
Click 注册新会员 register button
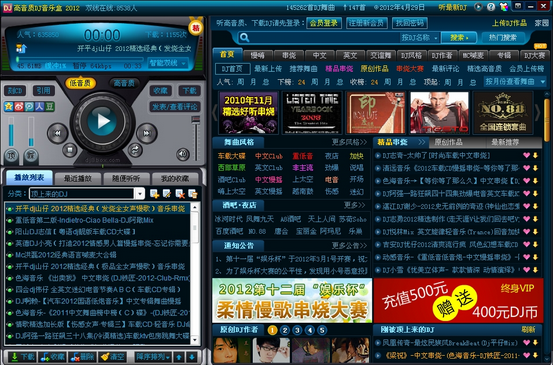[366, 23]
